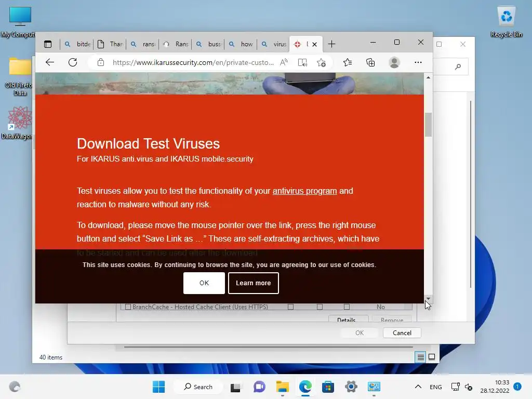Switch File Explorer to details view icon

tap(420, 357)
